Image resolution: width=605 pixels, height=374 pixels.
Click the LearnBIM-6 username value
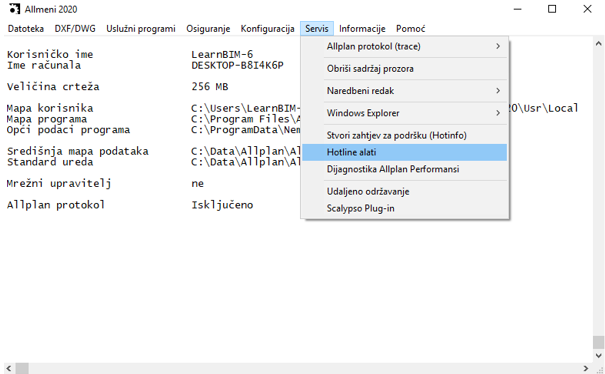click(222, 54)
